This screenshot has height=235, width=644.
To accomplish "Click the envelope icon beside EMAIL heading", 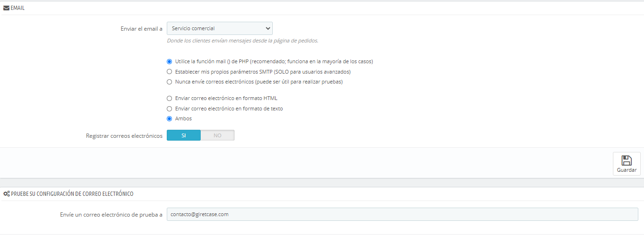I will pyautogui.click(x=6, y=8).
